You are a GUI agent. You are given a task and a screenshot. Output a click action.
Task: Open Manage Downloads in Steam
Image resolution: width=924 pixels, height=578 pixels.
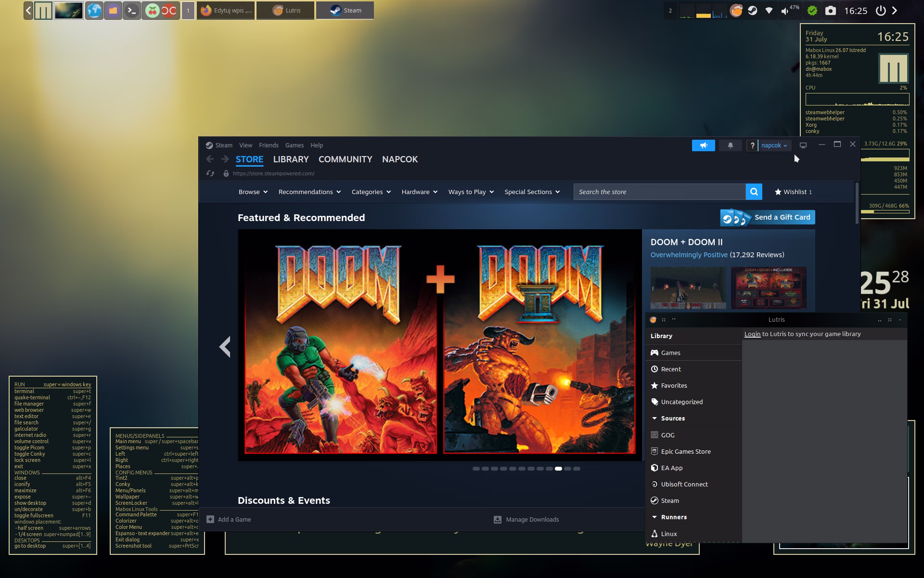coord(526,520)
